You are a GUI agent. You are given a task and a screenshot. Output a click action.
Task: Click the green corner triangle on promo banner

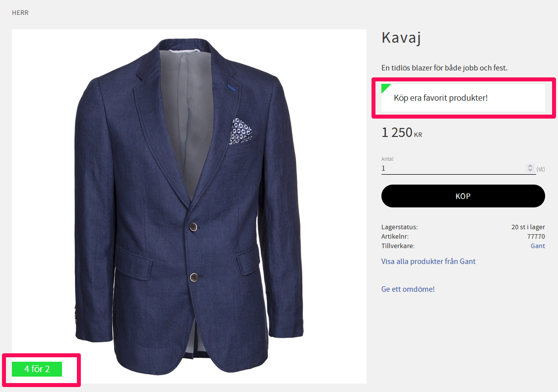click(x=385, y=88)
